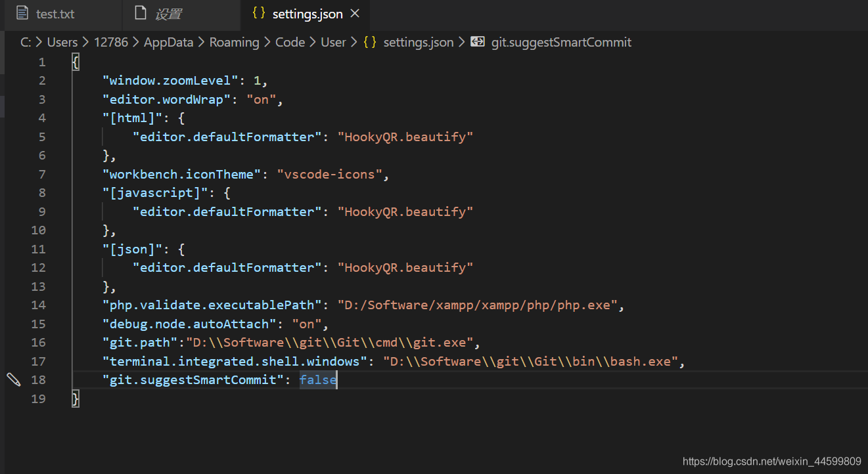This screenshot has height=474, width=868.
Task: Select the settings.json tab
Action: pyautogui.click(x=306, y=14)
